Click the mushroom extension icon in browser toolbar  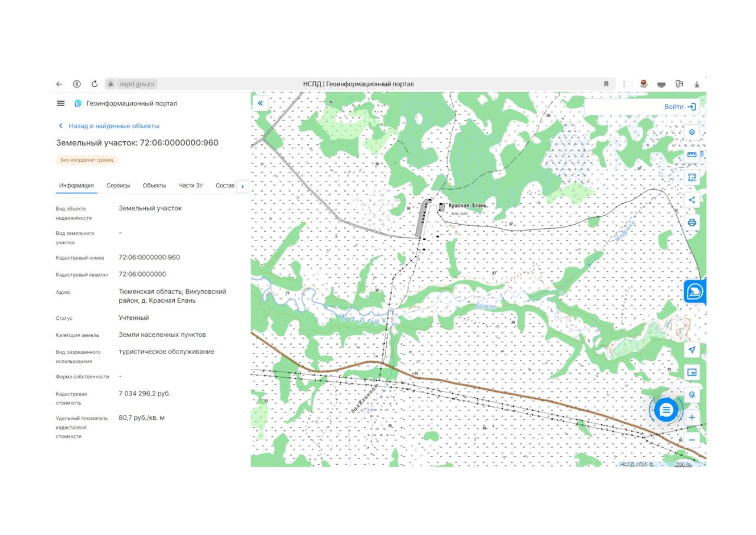click(x=644, y=84)
